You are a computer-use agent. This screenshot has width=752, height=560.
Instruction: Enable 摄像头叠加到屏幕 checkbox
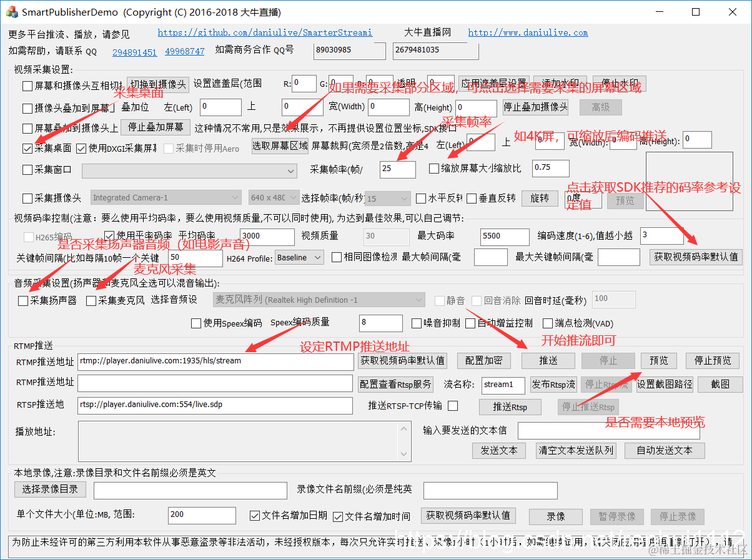coord(27,108)
